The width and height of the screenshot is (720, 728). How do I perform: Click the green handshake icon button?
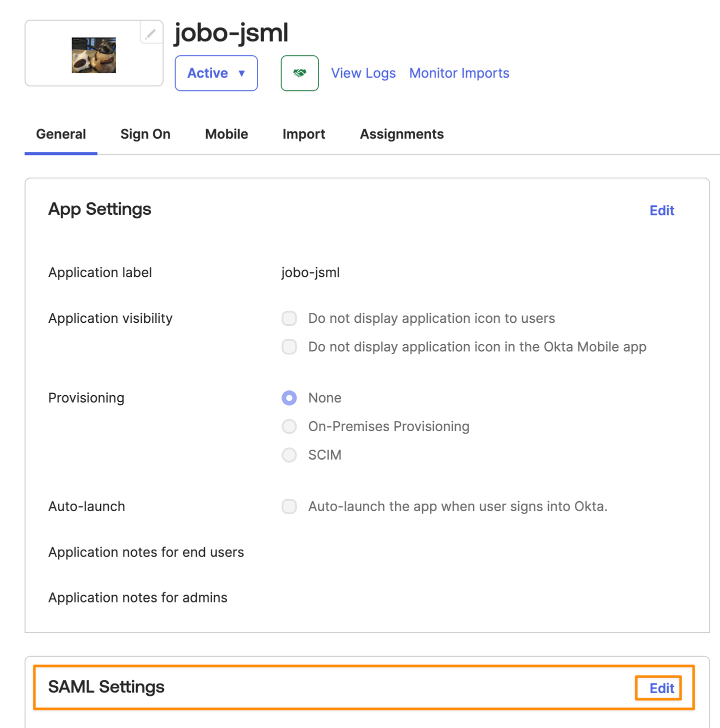coord(299,73)
